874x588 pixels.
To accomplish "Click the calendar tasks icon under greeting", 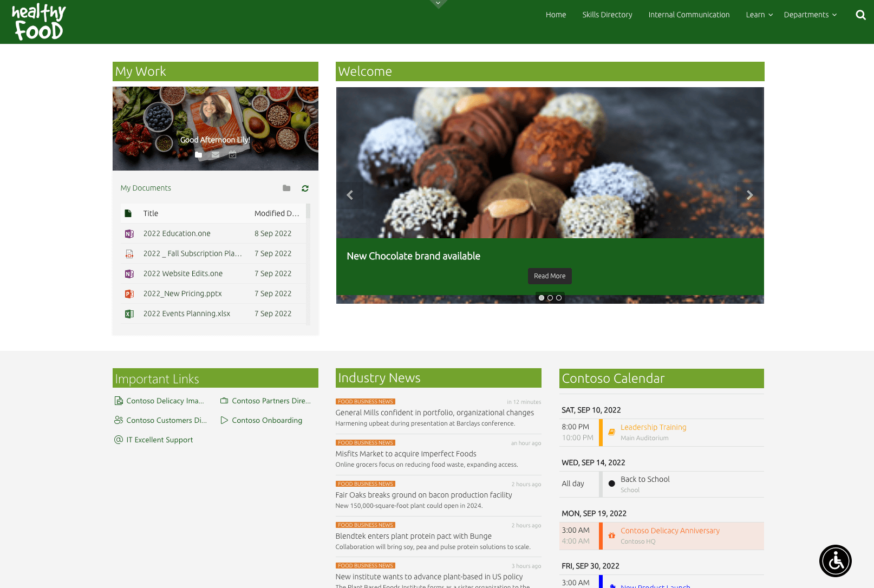I will click(x=233, y=155).
